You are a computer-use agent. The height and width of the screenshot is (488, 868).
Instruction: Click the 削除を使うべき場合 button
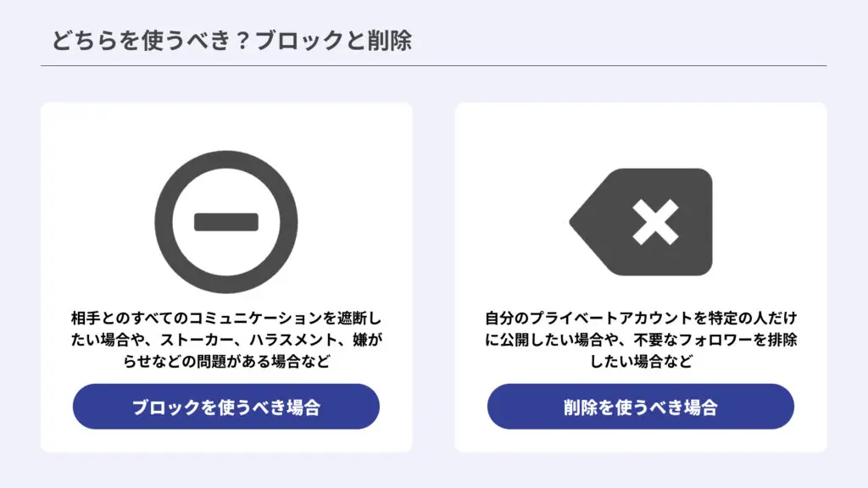coord(641,407)
